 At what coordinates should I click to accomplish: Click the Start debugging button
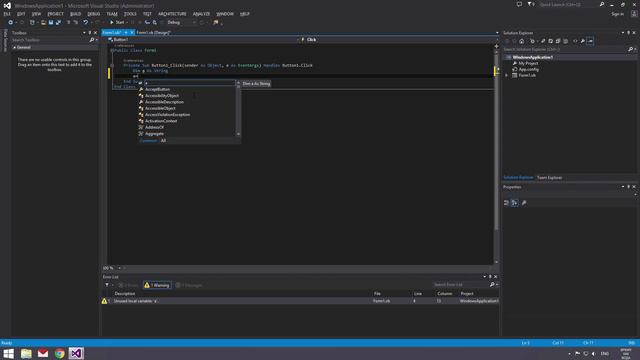117,22
